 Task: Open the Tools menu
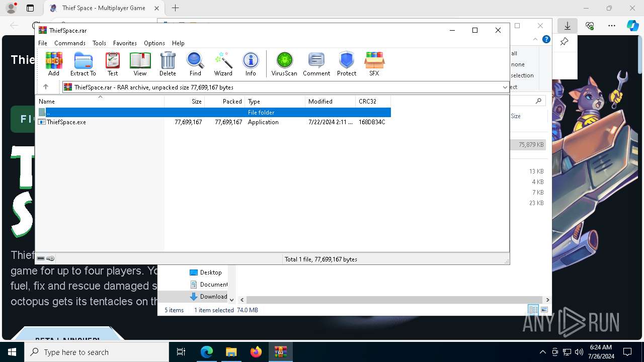click(x=99, y=43)
